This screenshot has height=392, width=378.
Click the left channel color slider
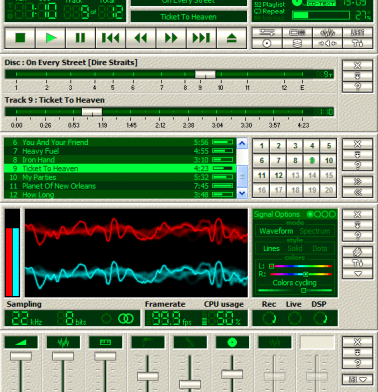pyautogui.click(x=301, y=266)
